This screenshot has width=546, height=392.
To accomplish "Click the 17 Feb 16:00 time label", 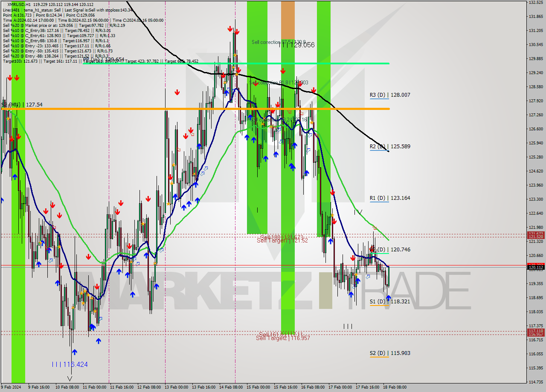I will point(368,387).
